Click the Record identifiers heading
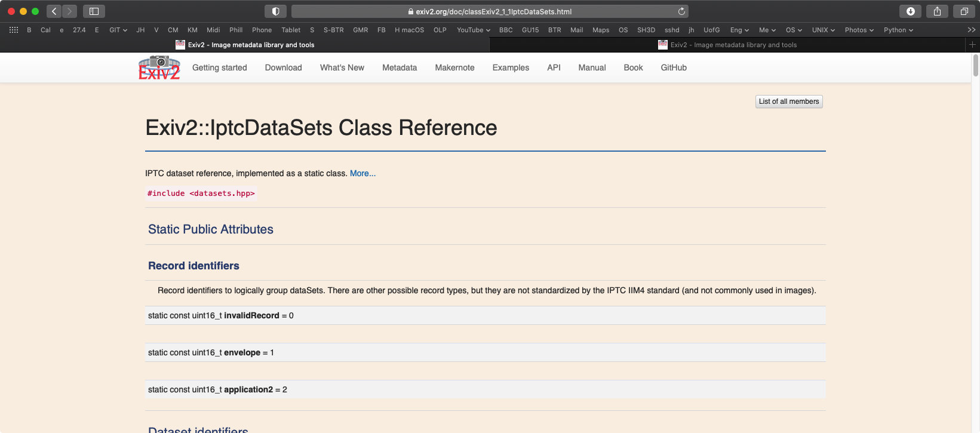 pyautogui.click(x=193, y=266)
